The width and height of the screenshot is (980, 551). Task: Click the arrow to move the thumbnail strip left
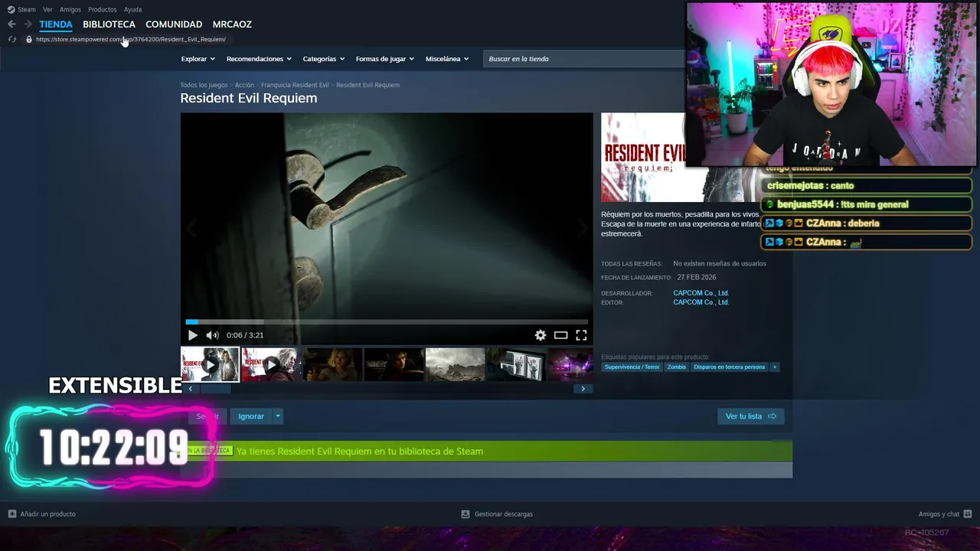(190, 389)
